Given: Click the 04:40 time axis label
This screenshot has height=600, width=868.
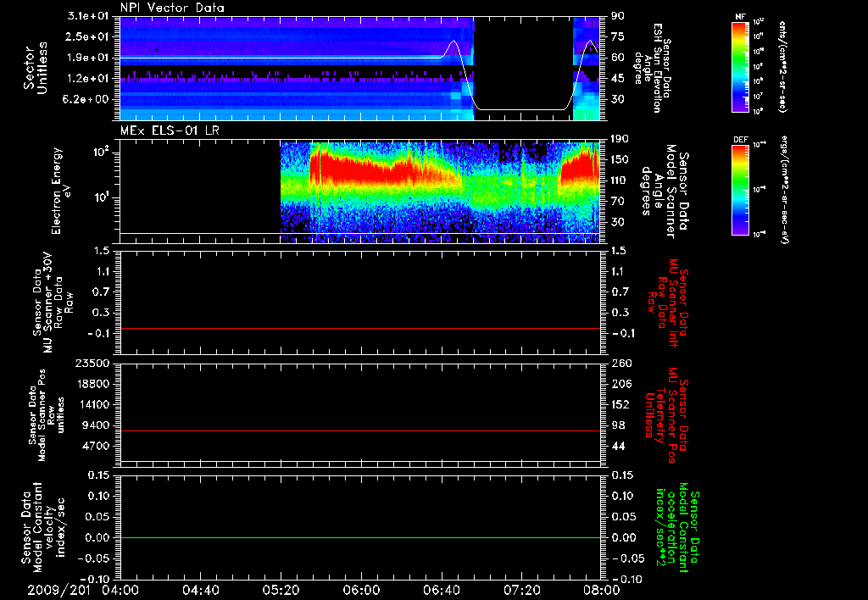Looking at the screenshot, I should point(200,591).
